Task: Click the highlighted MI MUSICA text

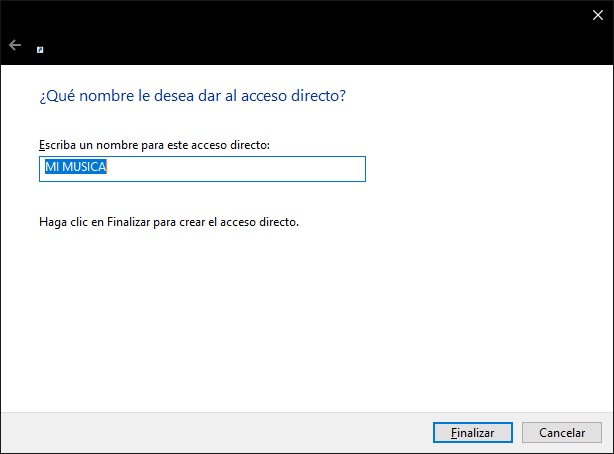Action: click(75, 168)
